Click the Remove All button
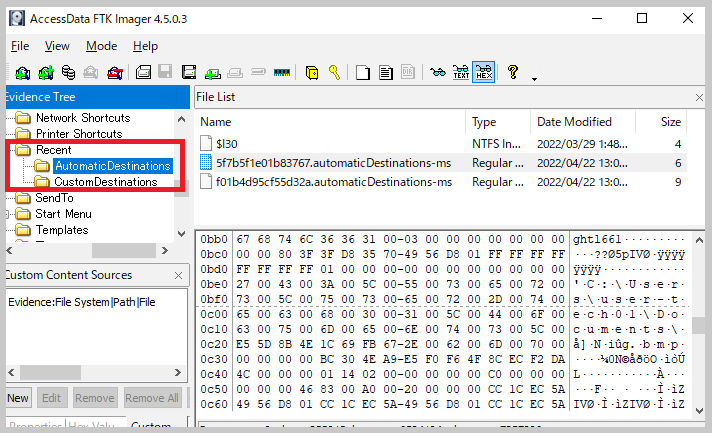 (x=152, y=398)
